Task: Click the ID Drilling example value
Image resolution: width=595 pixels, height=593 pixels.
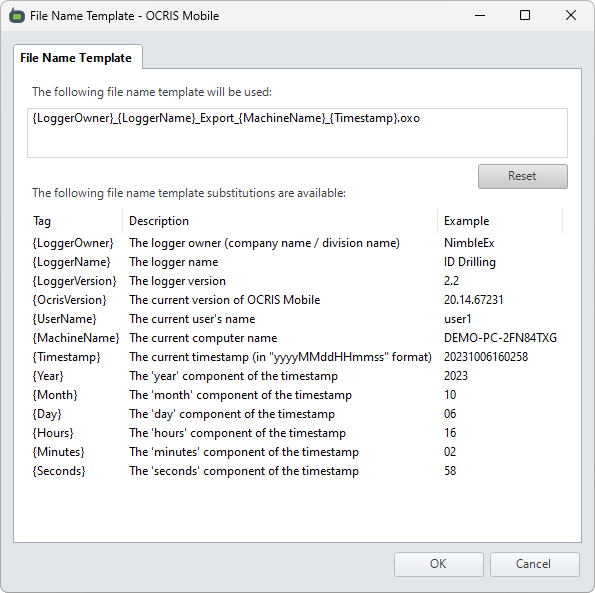Action: 470,262
